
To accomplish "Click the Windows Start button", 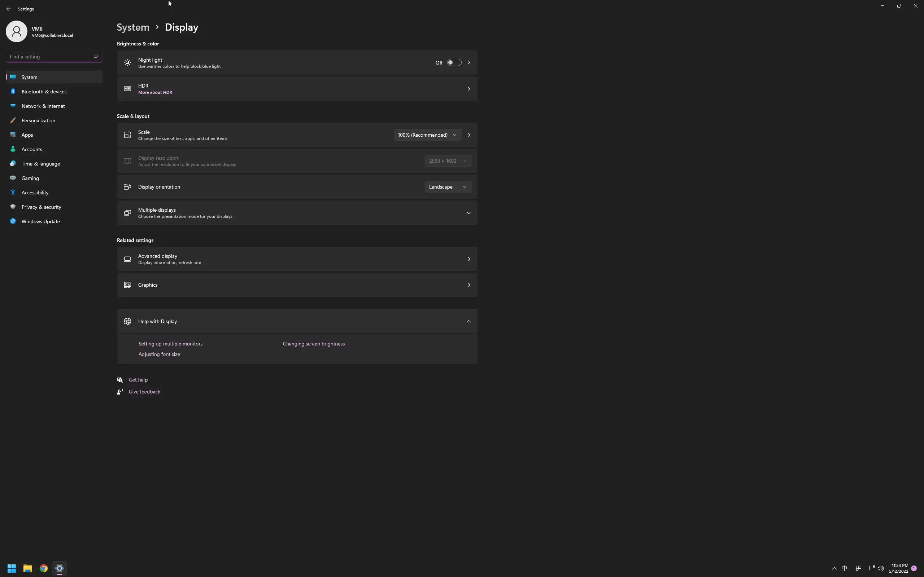I will (12, 568).
